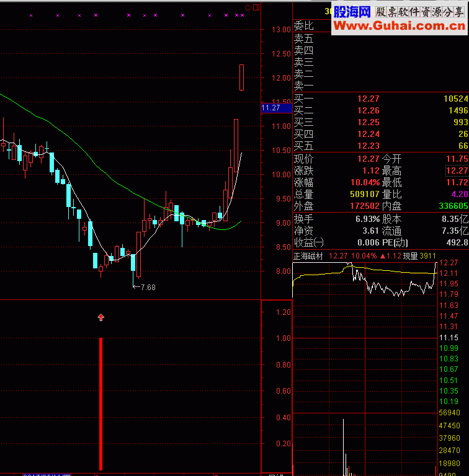Select the 涨幅 value 10.04%
The width and height of the screenshot is (469, 476).
pyautogui.click(x=365, y=182)
